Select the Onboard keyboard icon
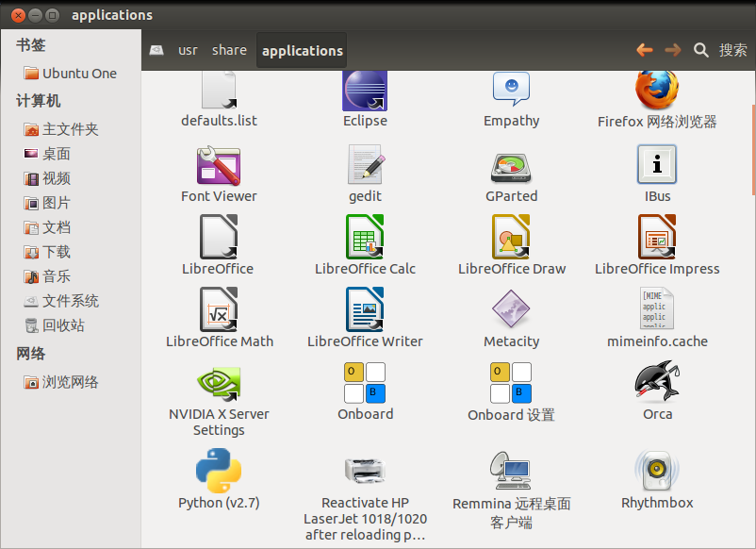 click(x=365, y=383)
